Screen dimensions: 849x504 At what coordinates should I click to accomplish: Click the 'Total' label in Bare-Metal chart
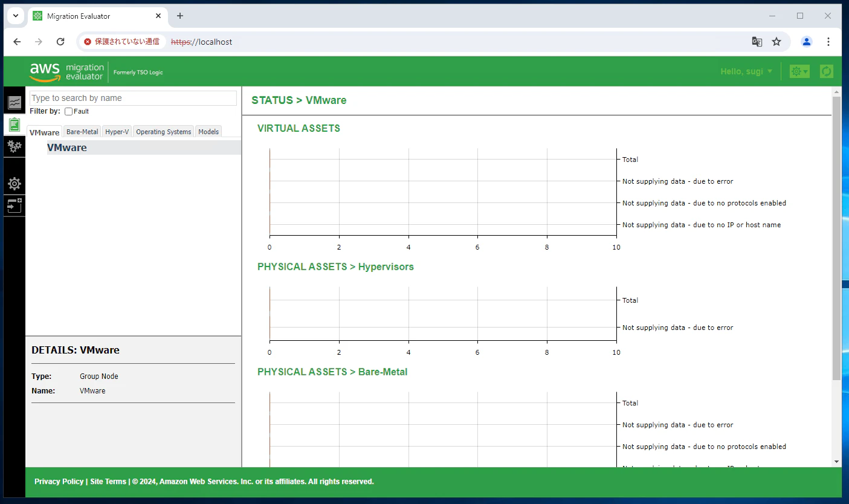point(630,403)
